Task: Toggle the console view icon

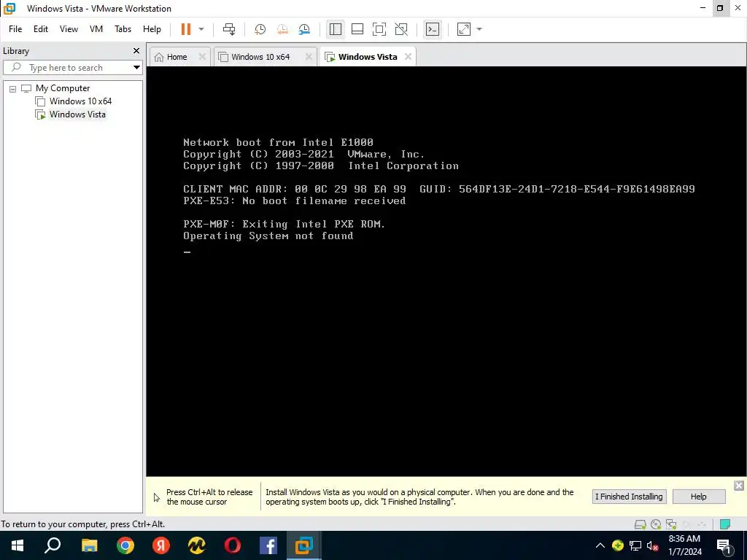Action: tap(433, 29)
